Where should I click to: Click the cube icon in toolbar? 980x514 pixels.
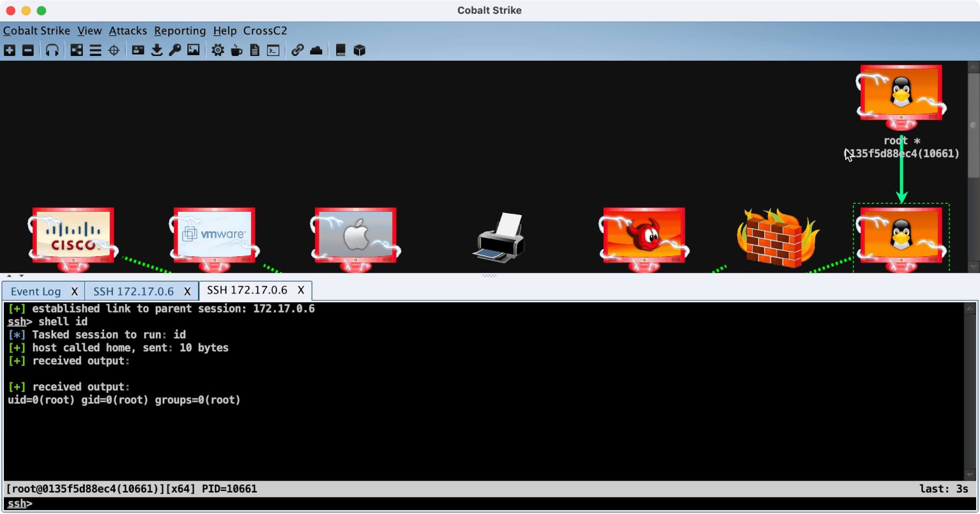(x=360, y=50)
